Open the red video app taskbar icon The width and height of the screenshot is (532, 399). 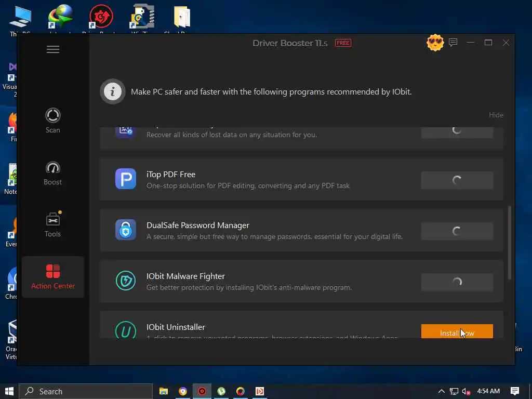click(260, 391)
